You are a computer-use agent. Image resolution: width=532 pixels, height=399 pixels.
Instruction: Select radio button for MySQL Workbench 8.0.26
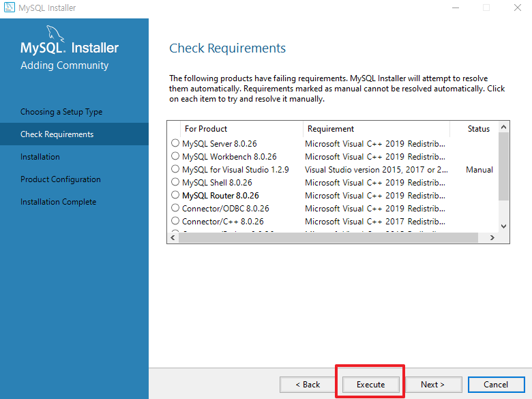(175, 156)
